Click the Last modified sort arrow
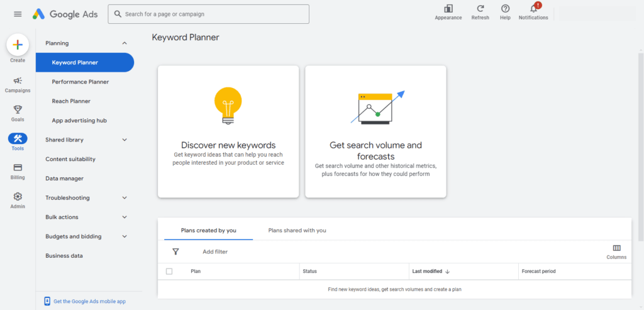The height and width of the screenshot is (310, 644). [447, 272]
